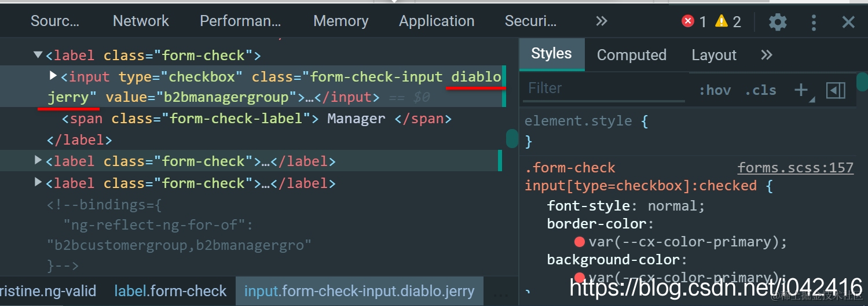Click the yellow warning count icon
Image resolution: width=868 pixels, height=306 pixels.
[x=721, y=21]
